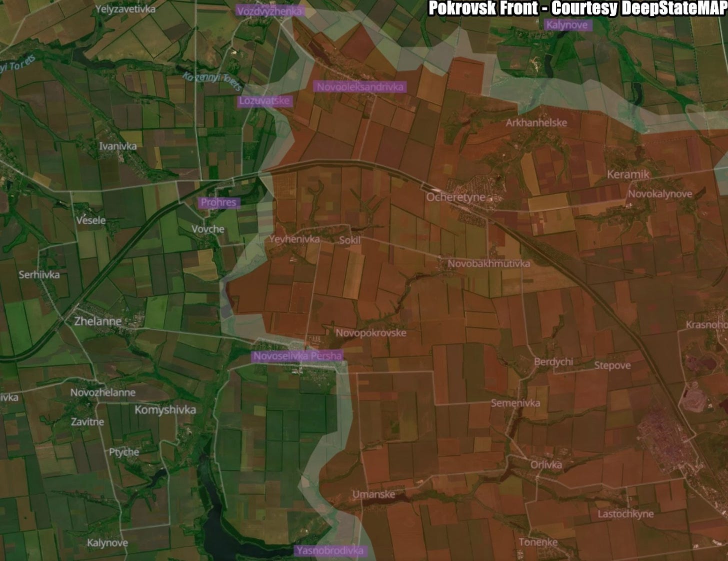The image size is (728, 561).
Task: Click the Serhiivka label
Action: (x=39, y=274)
